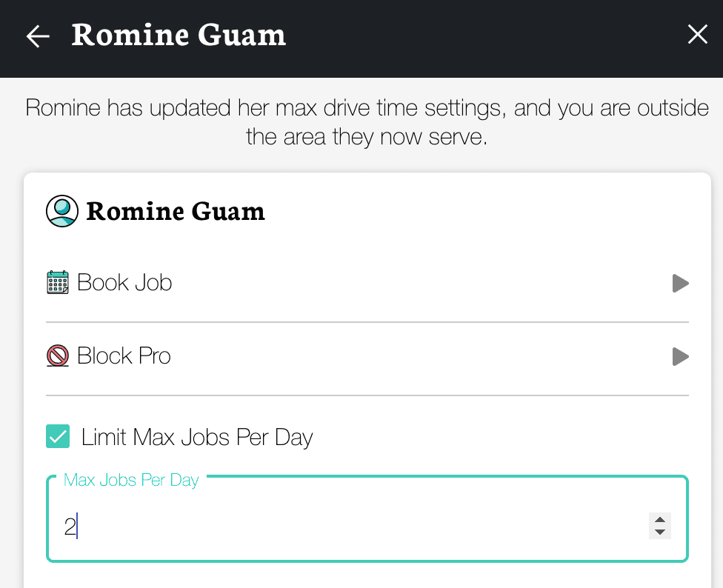Click the Romine Guam header title

179,36
